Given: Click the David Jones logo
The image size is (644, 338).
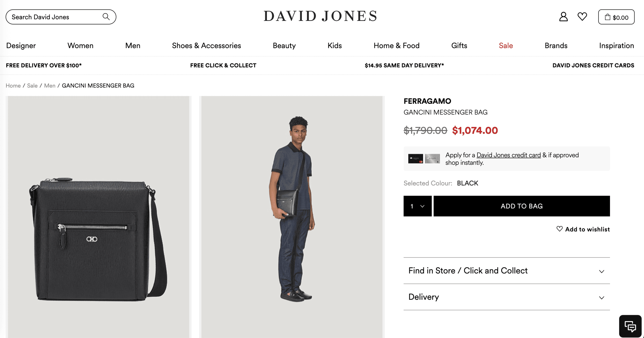Looking at the screenshot, I should tap(320, 16).
